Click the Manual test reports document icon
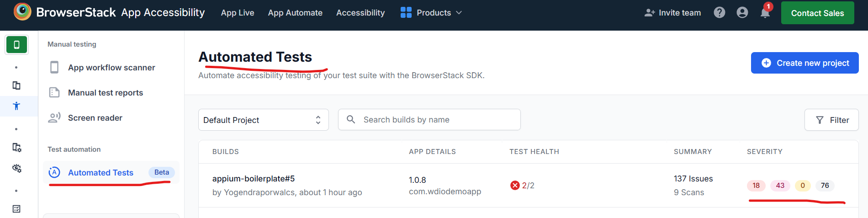Viewport: 868px width, 218px height. click(54, 92)
